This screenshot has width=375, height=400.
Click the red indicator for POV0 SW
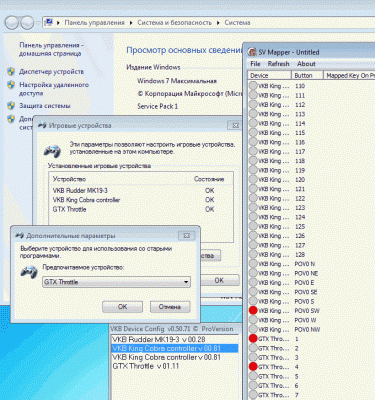coord(253,311)
